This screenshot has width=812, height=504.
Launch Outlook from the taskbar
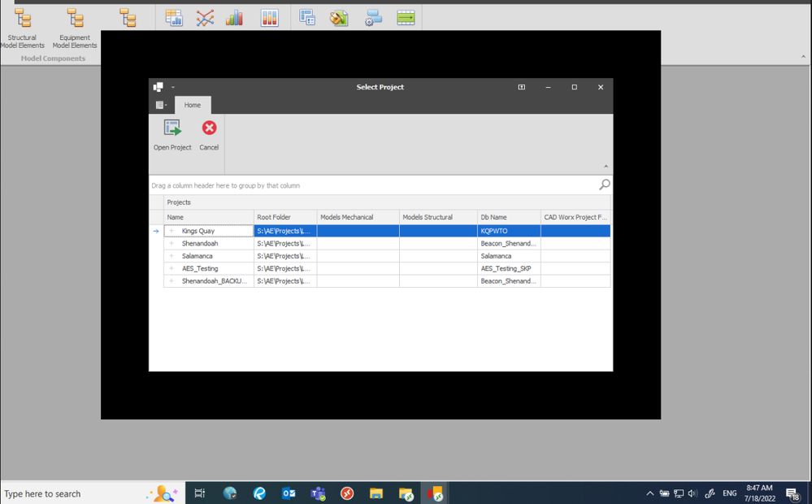289,493
